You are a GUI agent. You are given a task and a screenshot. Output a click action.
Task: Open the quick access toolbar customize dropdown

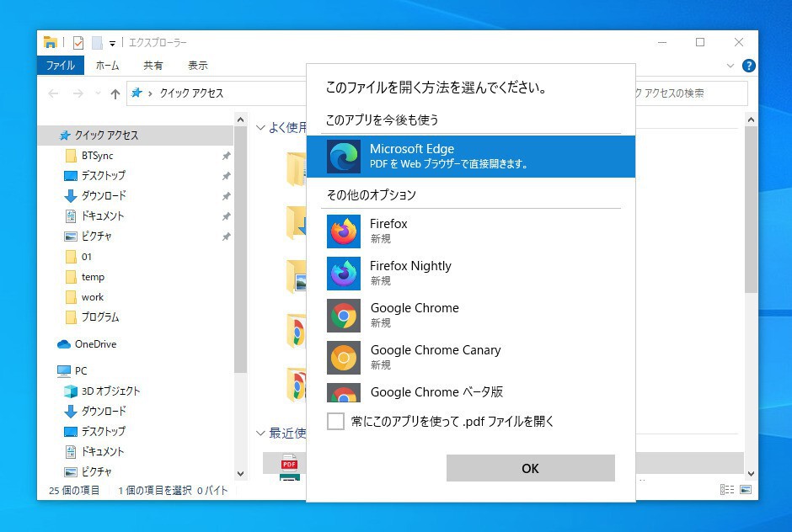(112, 44)
